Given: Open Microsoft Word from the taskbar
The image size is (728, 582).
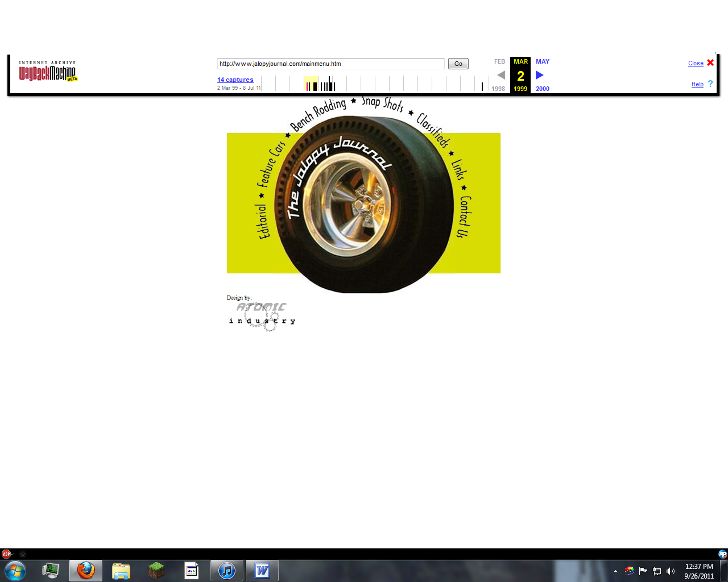Looking at the screenshot, I should click(262, 571).
